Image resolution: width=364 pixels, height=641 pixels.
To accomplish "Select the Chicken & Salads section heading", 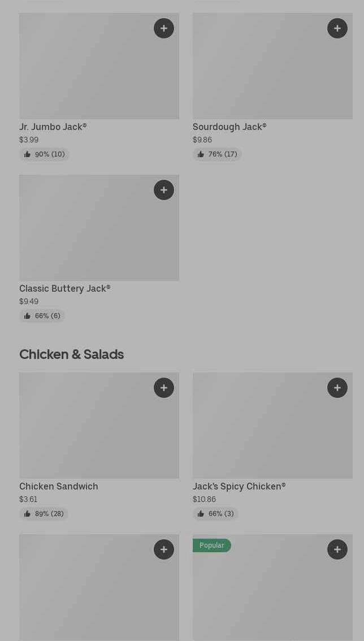I will pos(72,354).
